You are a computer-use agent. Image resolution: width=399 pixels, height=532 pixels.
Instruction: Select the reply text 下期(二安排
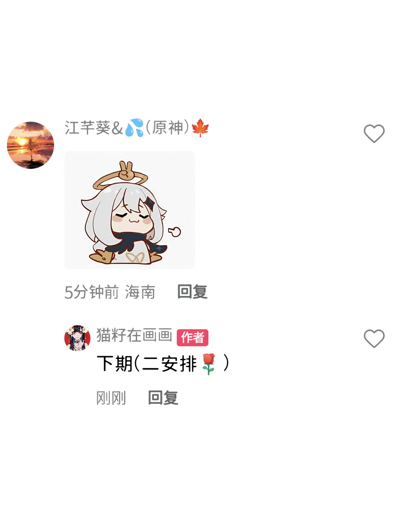point(147,364)
